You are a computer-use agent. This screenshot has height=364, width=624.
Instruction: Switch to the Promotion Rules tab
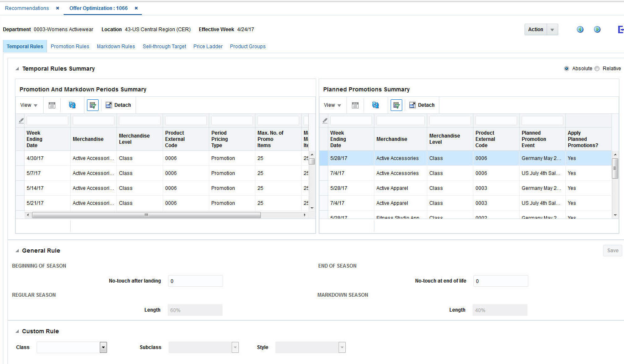pyautogui.click(x=70, y=47)
